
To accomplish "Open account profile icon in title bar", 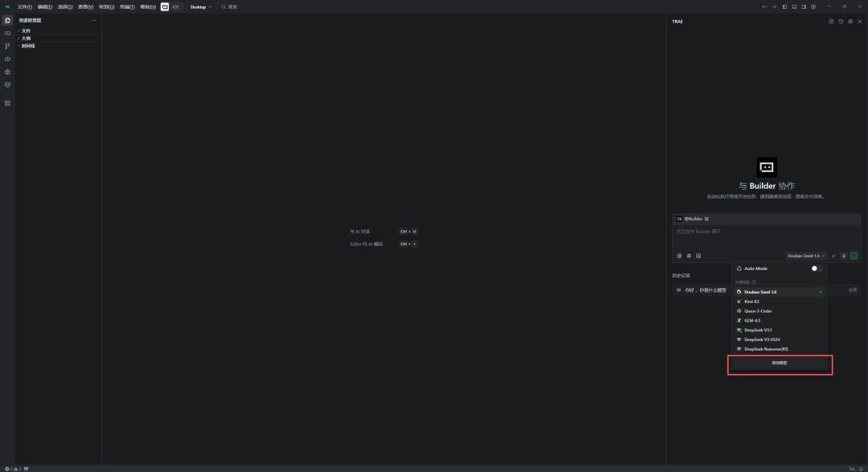I will (813, 6).
